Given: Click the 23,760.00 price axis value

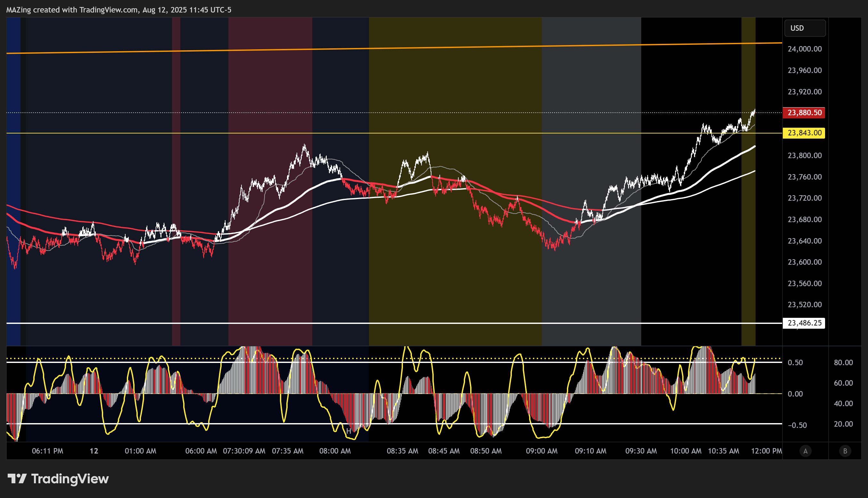Looking at the screenshot, I should 804,177.
